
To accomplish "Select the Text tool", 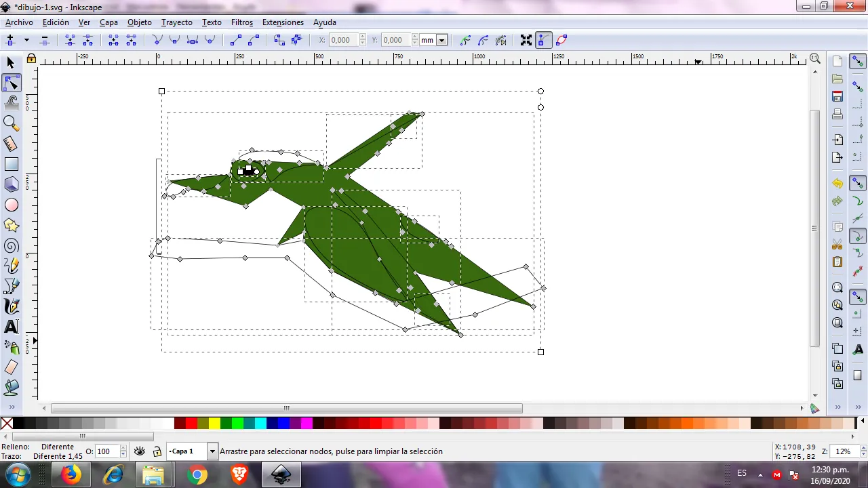I will pos(11,327).
